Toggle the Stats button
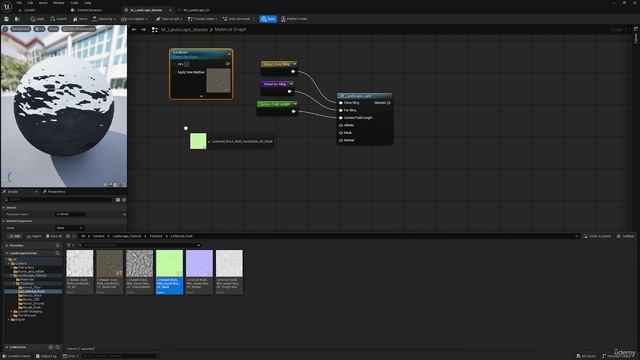This screenshot has width=640, height=360. [268, 19]
